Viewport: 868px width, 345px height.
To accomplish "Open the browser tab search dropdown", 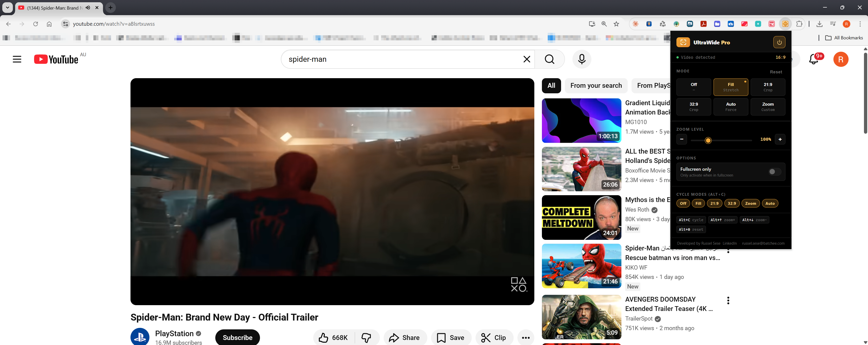I will coord(7,7).
